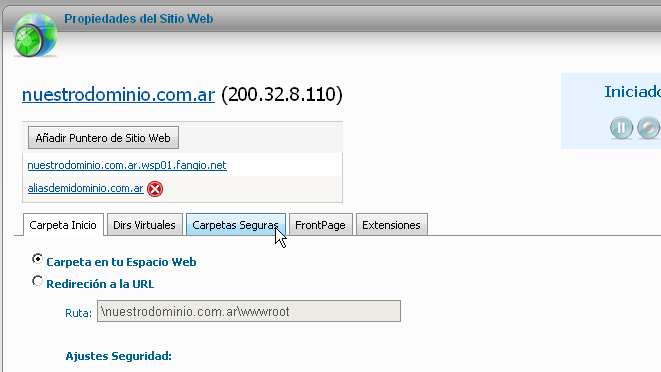Click the Propiedades del Sitio Web title
The height and width of the screenshot is (372, 661).
coord(139,19)
